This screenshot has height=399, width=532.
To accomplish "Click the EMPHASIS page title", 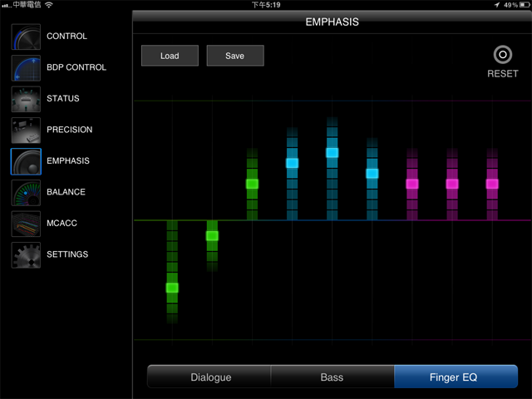I will click(x=332, y=22).
